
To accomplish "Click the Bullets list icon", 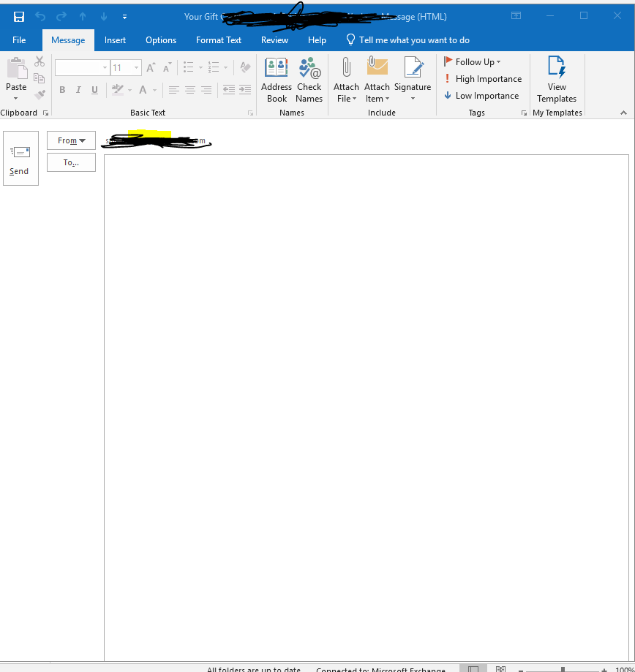I will click(x=189, y=67).
